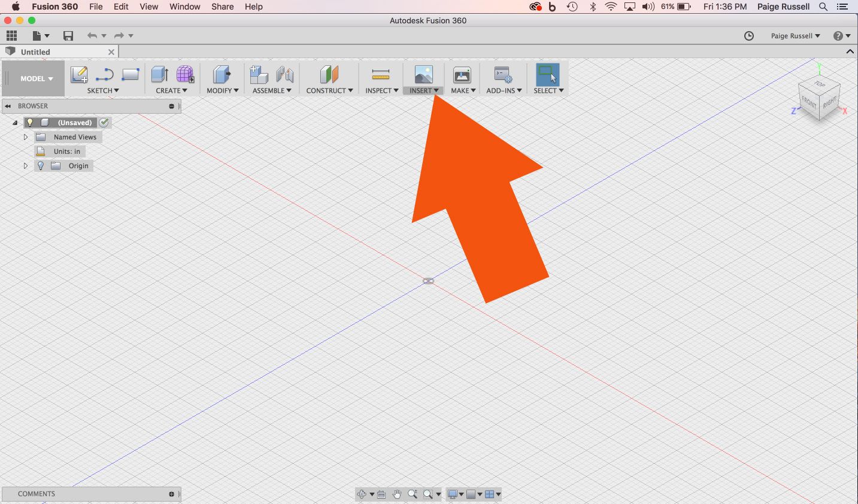Open the INSPECT dropdown menu
Viewport: 858px width, 504px height.
point(382,91)
